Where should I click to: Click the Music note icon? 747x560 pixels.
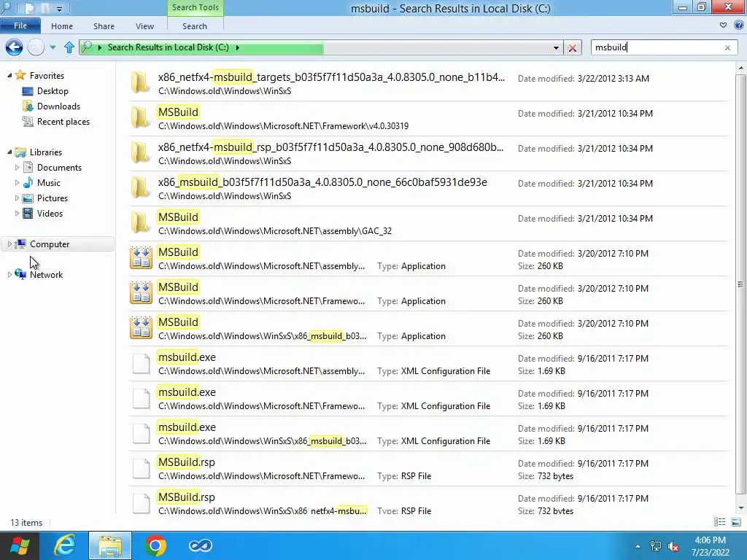point(28,182)
